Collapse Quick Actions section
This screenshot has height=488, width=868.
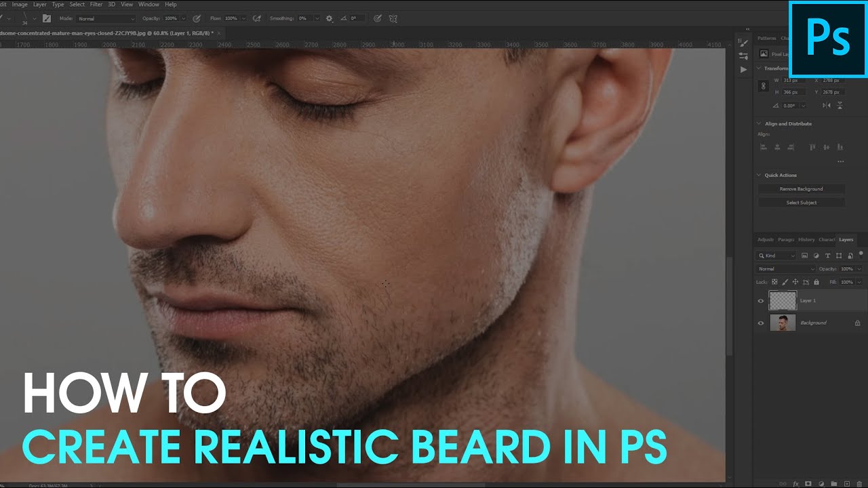(759, 175)
